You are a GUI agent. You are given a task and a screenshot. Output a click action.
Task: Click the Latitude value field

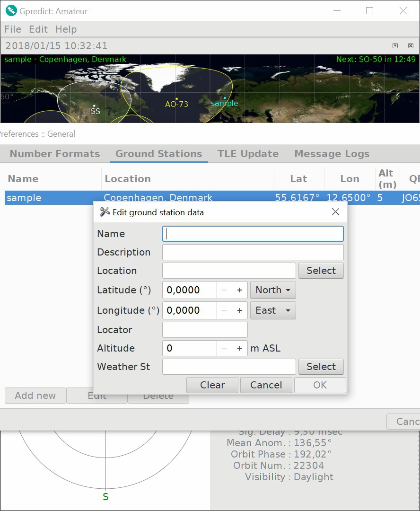pyautogui.click(x=189, y=290)
